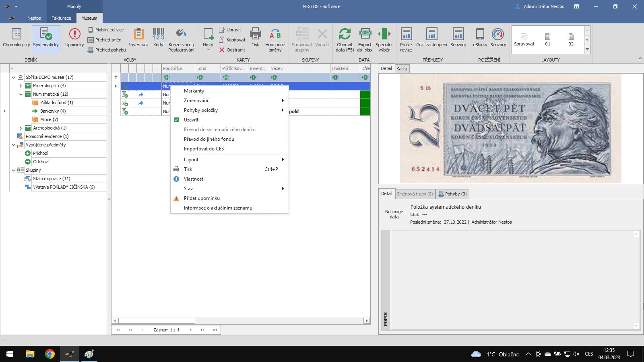Expand the Změnování submenu
The width and height of the screenshot is (644, 362).
tap(229, 101)
